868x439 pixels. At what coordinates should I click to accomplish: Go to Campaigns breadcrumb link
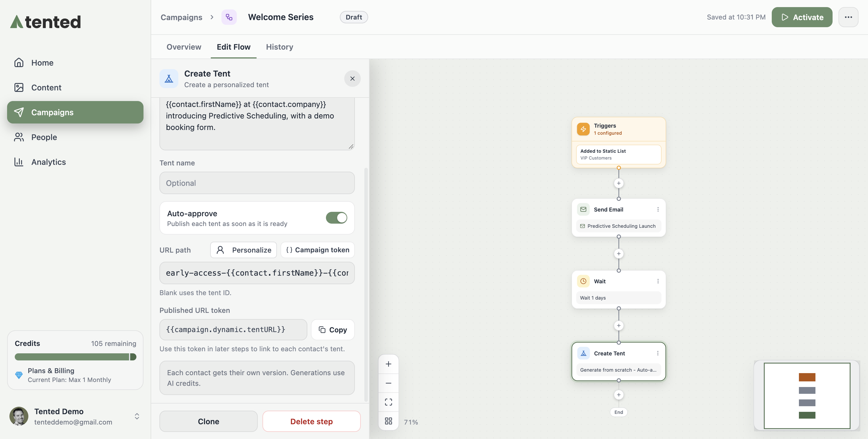tap(181, 17)
